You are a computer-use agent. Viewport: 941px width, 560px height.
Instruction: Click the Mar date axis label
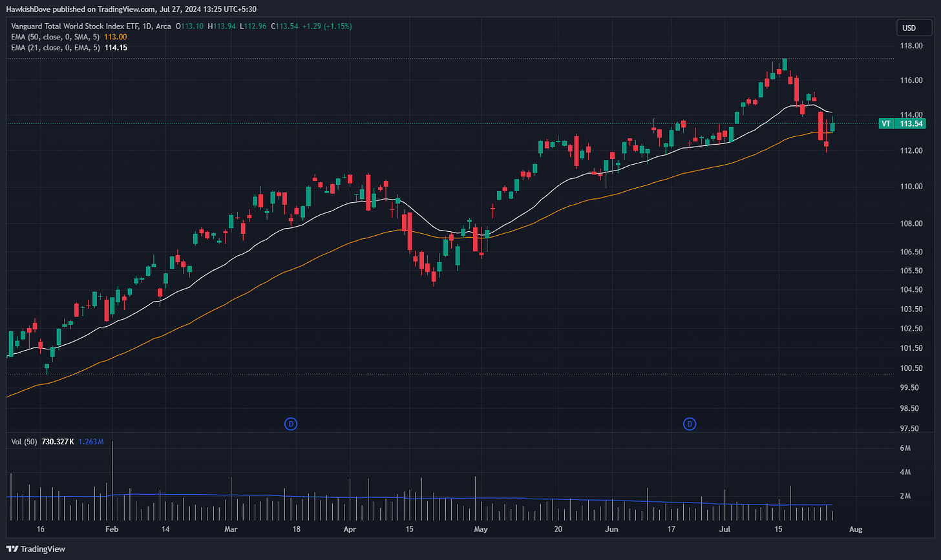pyautogui.click(x=230, y=529)
